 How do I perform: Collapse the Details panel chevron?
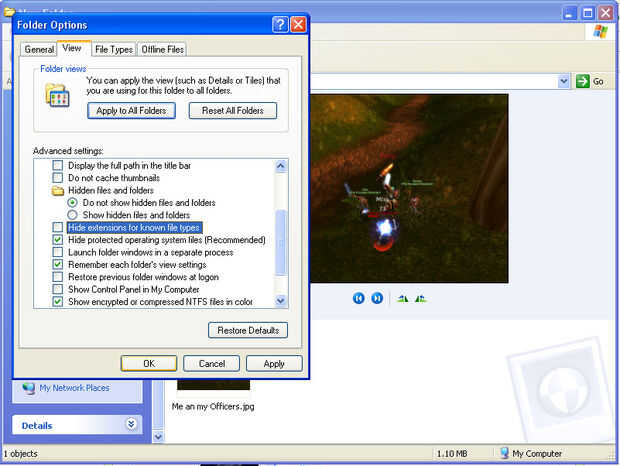click(x=131, y=424)
